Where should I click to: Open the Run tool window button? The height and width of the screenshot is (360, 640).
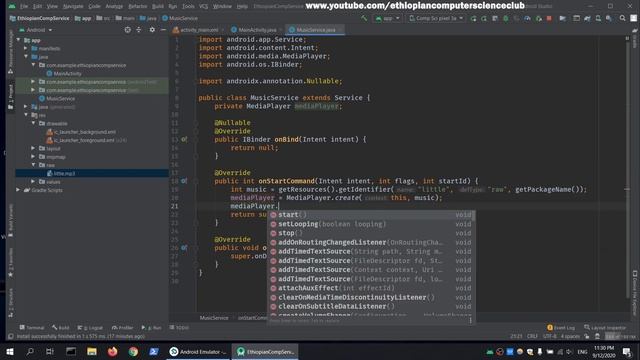151,328
